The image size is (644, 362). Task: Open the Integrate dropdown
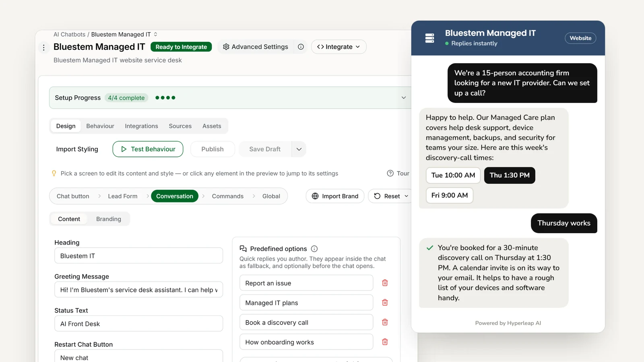pyautogui.click(x=339, y=47)
